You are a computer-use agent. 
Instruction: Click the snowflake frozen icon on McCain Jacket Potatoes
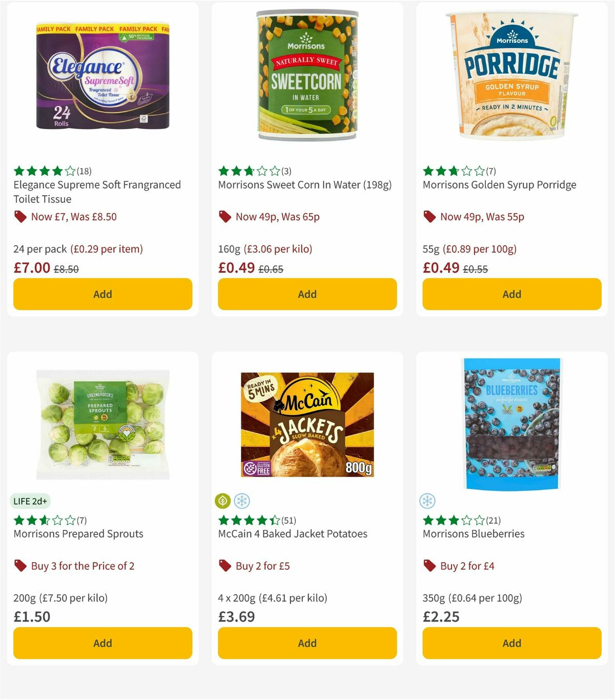(x=242, y=501)
